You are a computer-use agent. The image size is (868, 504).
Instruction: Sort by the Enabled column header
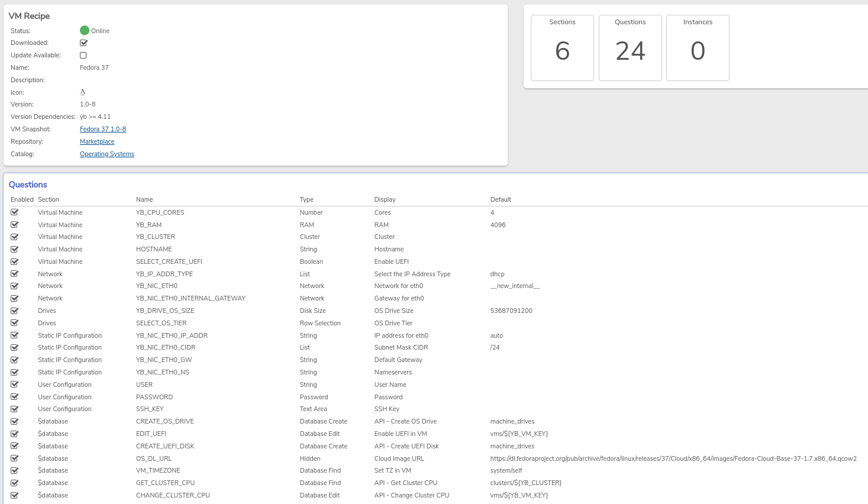tap(22, 199)
